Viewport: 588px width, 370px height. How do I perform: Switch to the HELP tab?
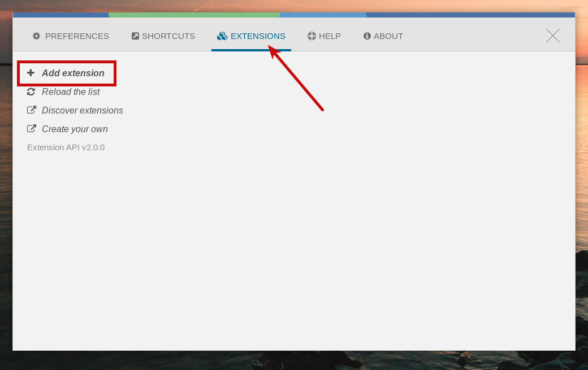(x=328, y=36)
